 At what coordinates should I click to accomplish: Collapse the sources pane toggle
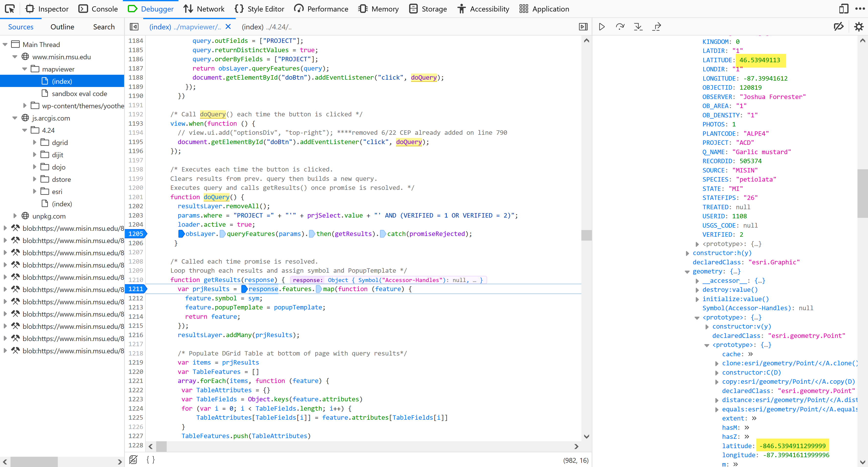pos(134,27)
